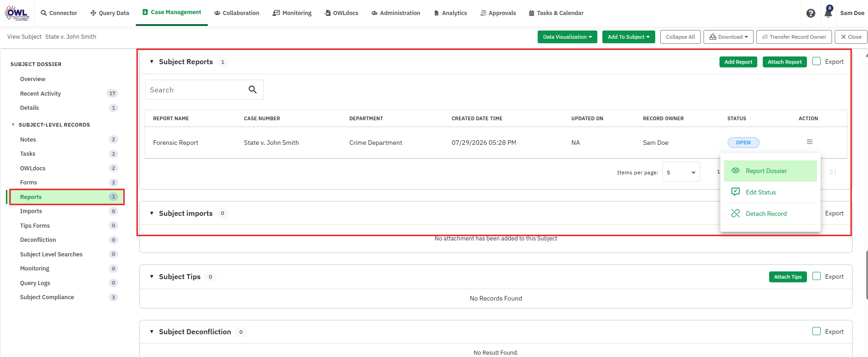The width and height of the screenshot is (868, 357).
Task: Open the Data Visualization dropdown
Action: (567, 37)
